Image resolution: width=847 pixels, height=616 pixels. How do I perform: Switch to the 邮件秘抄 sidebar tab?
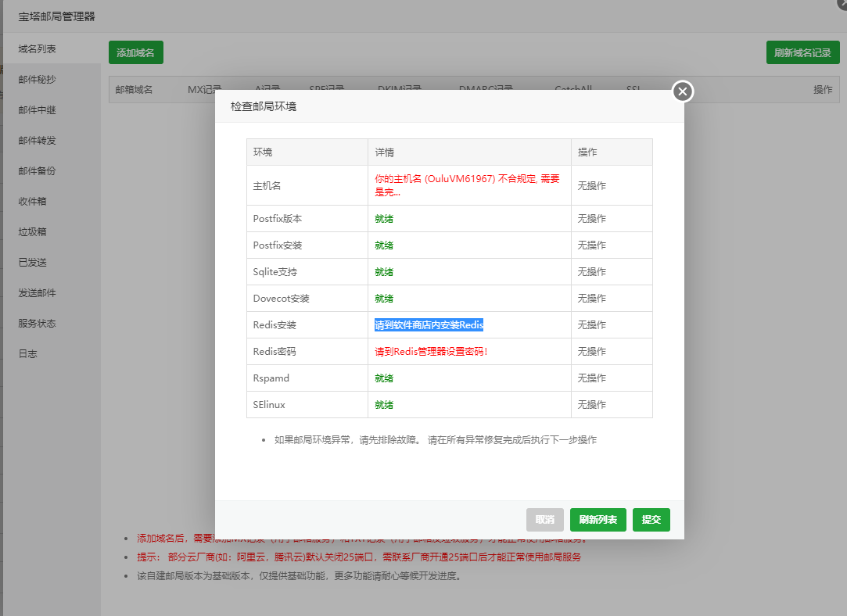point(38,80)
